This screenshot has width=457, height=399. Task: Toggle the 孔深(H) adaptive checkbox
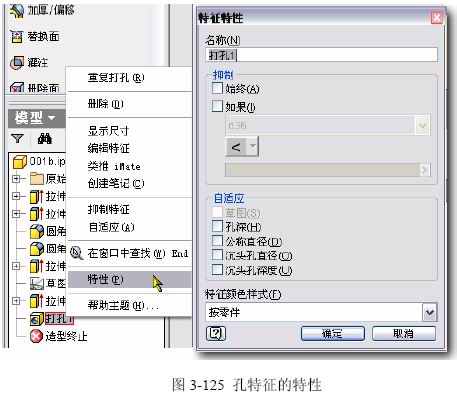217,226
